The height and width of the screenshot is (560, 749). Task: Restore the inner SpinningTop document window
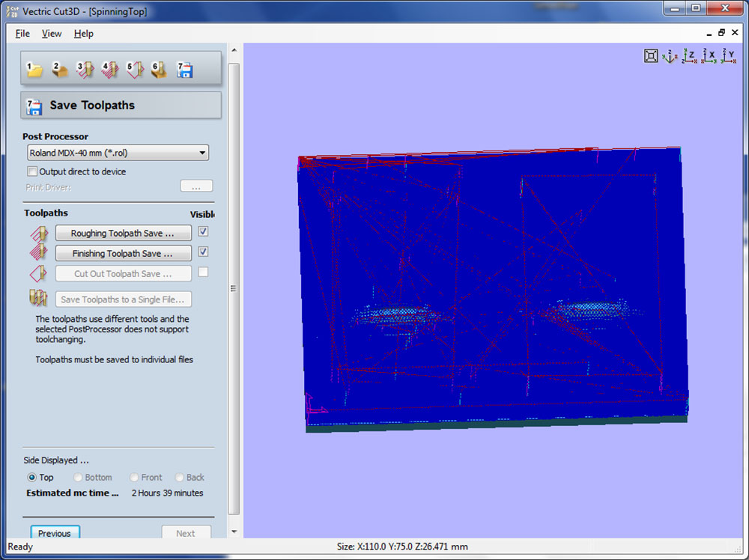pyautogui.click(x=721, y=32)
